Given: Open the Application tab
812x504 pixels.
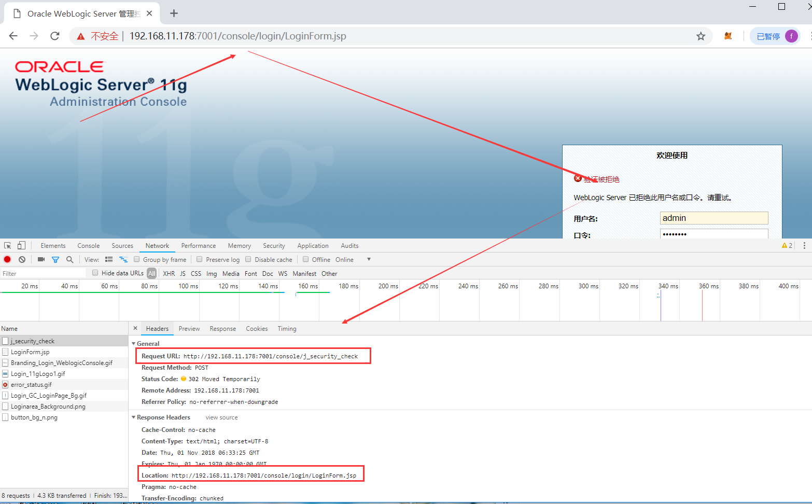Looking at the screenshot, I should point(313,246).
